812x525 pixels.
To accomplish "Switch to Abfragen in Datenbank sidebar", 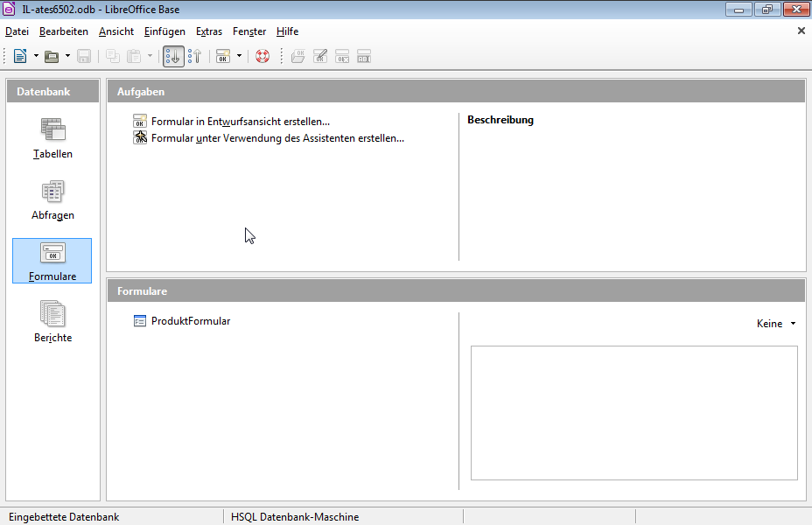I will point(52,199).
